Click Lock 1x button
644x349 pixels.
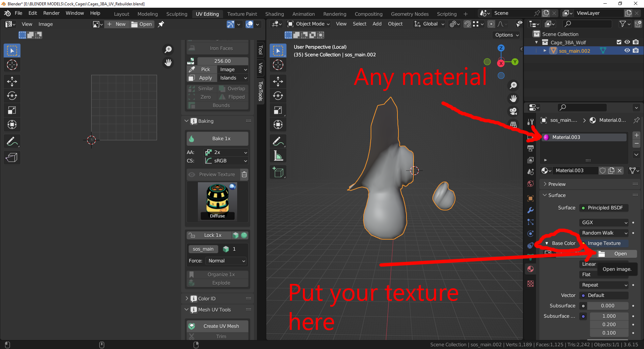(x=209, y=235)
